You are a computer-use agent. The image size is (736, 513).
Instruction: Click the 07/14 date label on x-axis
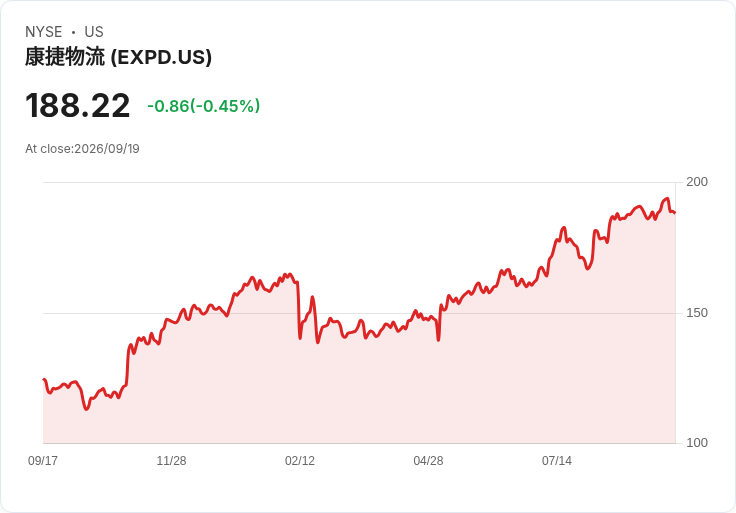(x=557, y=460)
